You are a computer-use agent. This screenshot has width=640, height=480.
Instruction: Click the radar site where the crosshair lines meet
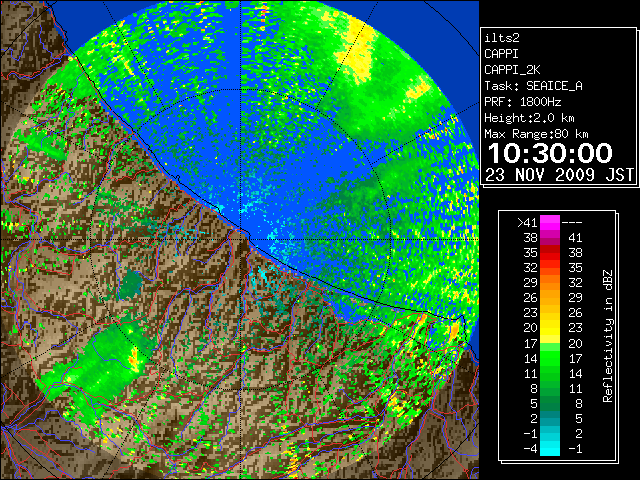pos(240,239)
